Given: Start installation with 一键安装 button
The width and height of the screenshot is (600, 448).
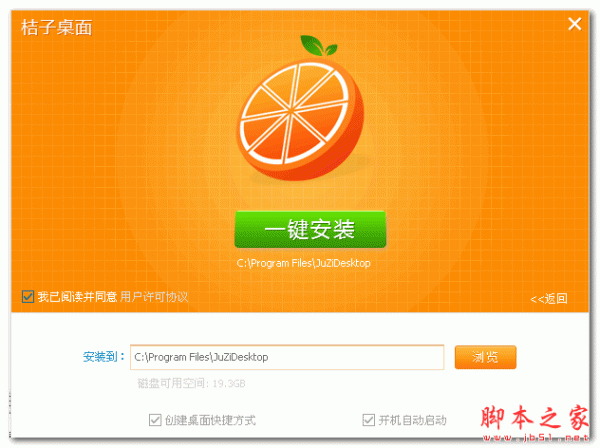Looking at the screenshot, I should click(310, 230).
